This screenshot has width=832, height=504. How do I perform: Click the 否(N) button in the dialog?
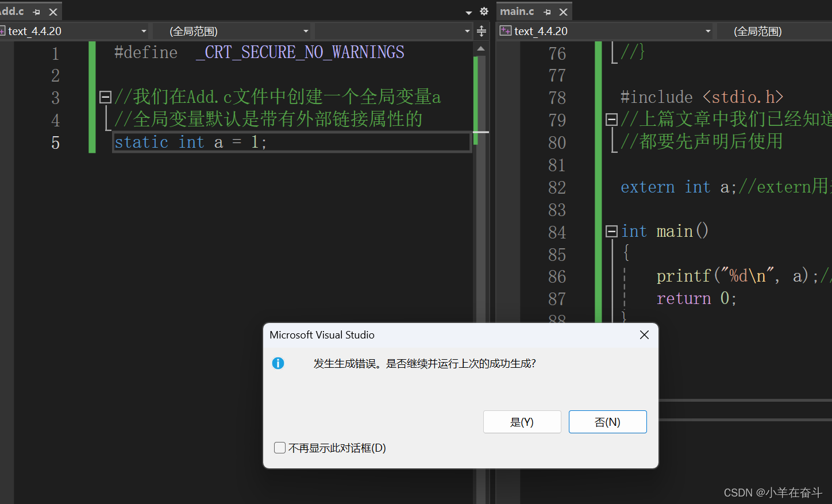point(607,421)
